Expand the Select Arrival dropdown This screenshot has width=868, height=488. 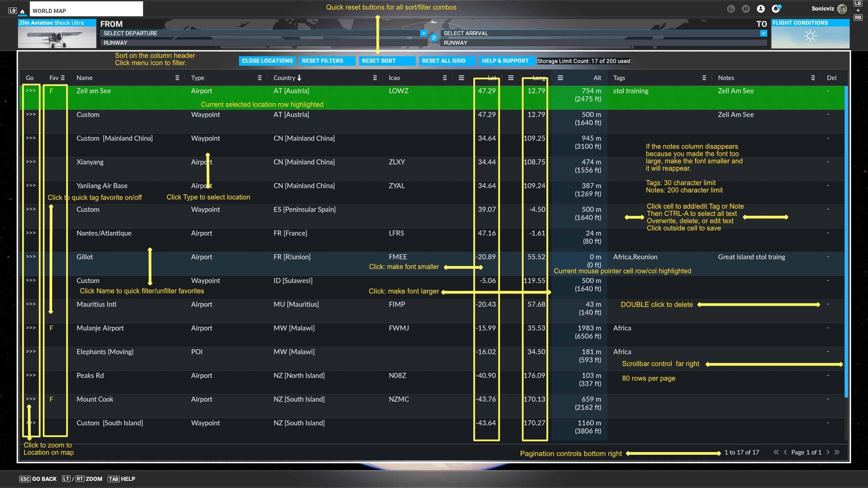(763, 33)
